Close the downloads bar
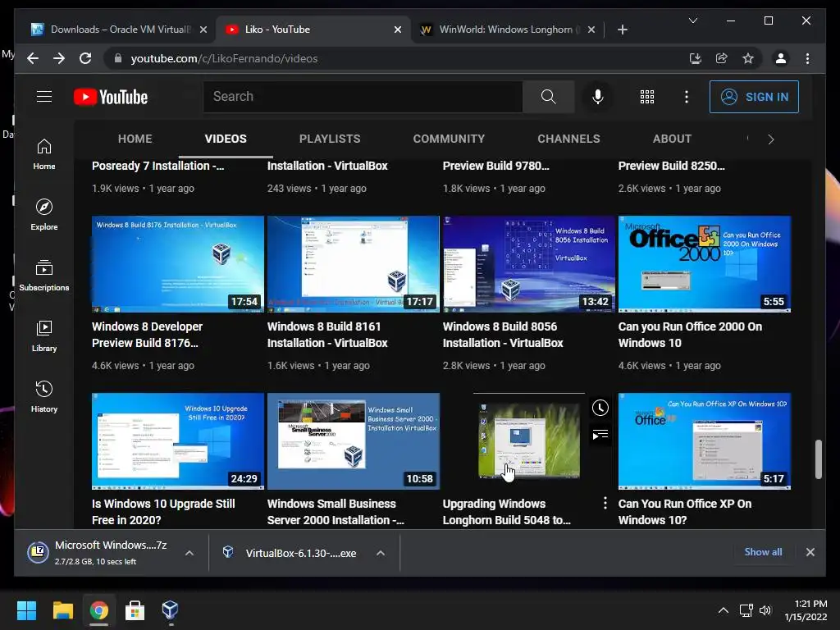 (810, 552)
